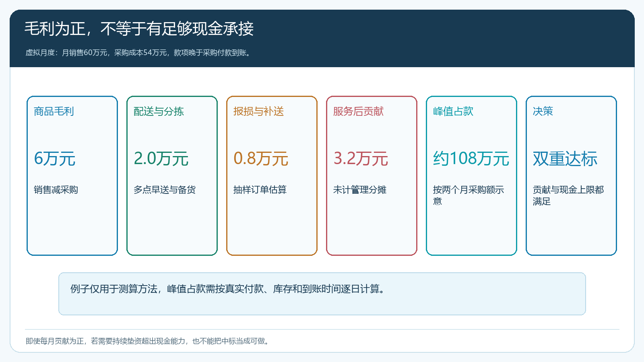Click the 商品毛利 card heading
This screenshot has width=644, height=362.
[54, 111]
